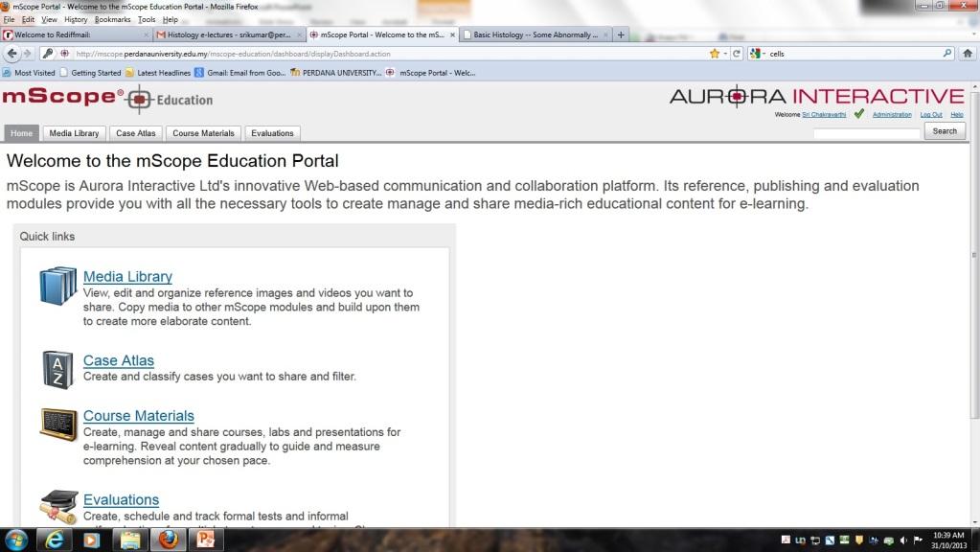980x552 pixels.
Task: Follow the Course Materials quick link
Action: pos(139,416)
